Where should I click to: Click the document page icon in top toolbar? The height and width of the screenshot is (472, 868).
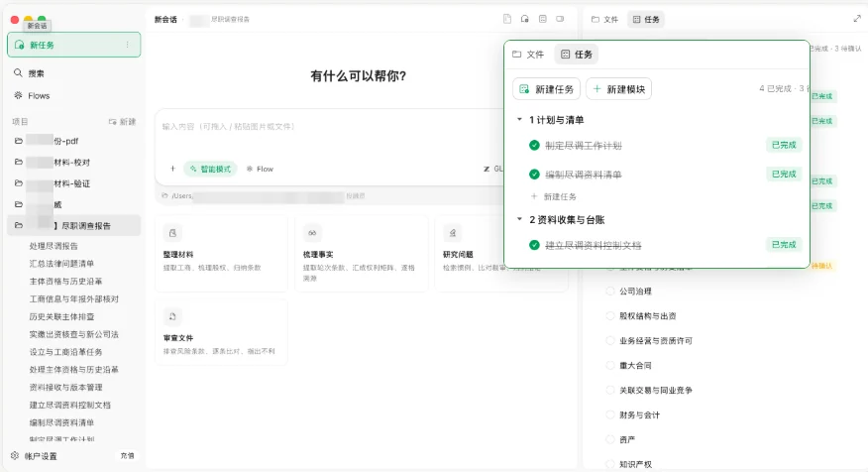(x=507, y=19)
